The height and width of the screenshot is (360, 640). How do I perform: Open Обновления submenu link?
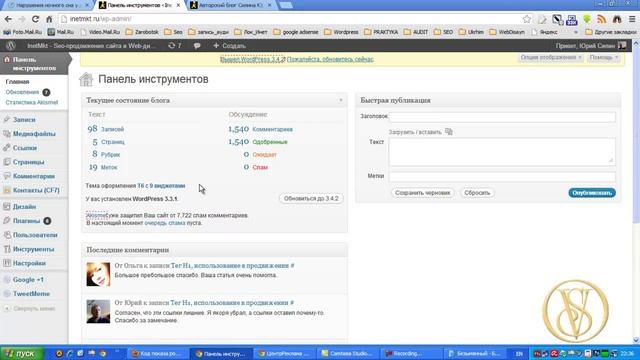[x=22, y=92]
